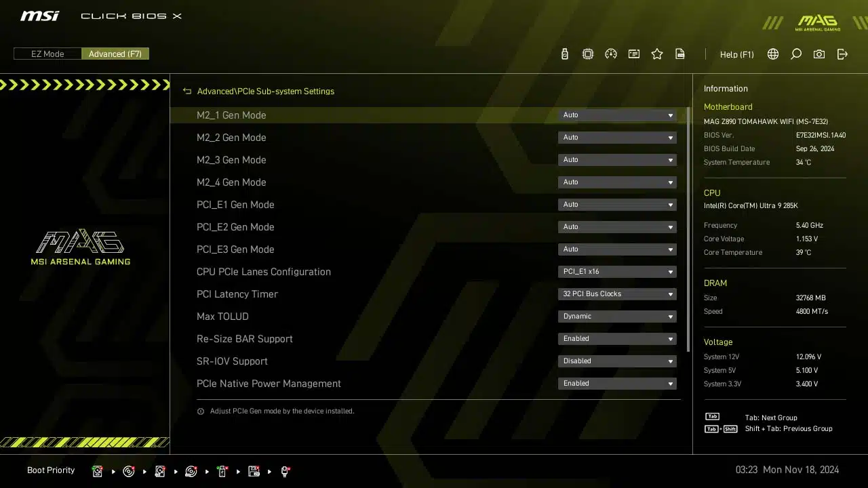Select the M2_1 Gen Mode label
Screen dimensions: 868x488
(x=231, y=115)
